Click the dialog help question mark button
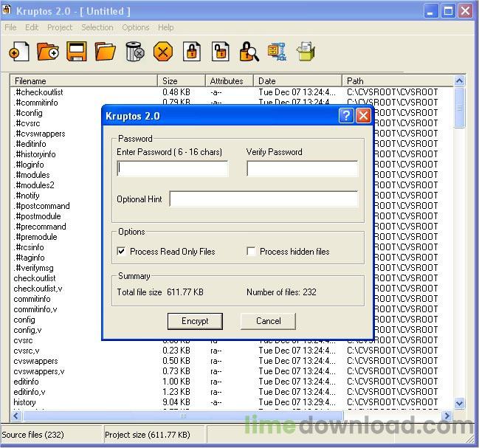 tap(346, 116)
